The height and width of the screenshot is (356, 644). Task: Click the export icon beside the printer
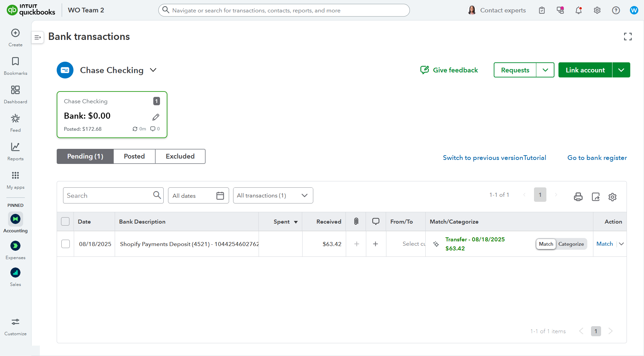pyautogui.click(x=595, y=196)
